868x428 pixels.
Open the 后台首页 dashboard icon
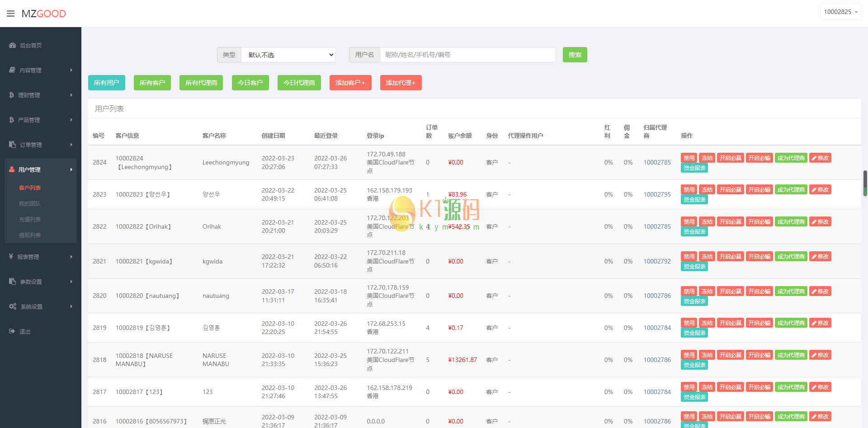point(12,45)
